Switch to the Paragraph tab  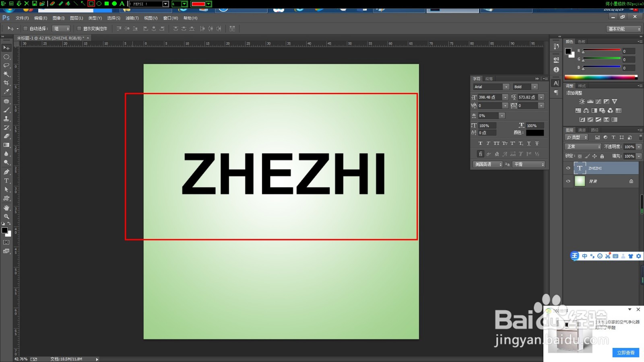[489, 79]
